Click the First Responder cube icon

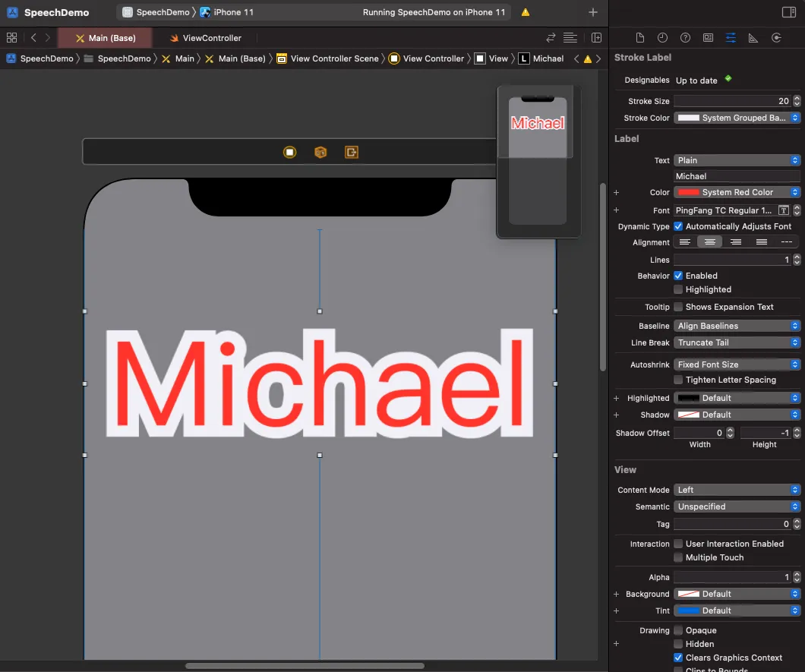pyautogui.click(x=320, y=152)
